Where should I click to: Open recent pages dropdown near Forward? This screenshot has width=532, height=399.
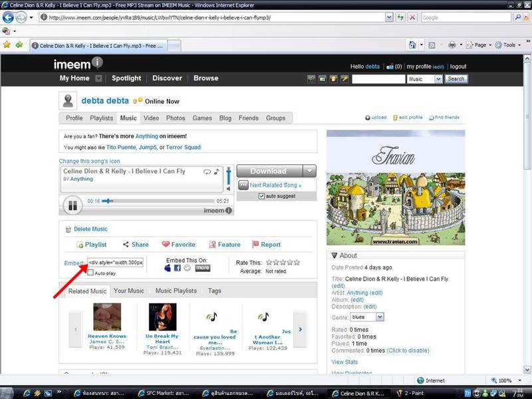[31, 17]
